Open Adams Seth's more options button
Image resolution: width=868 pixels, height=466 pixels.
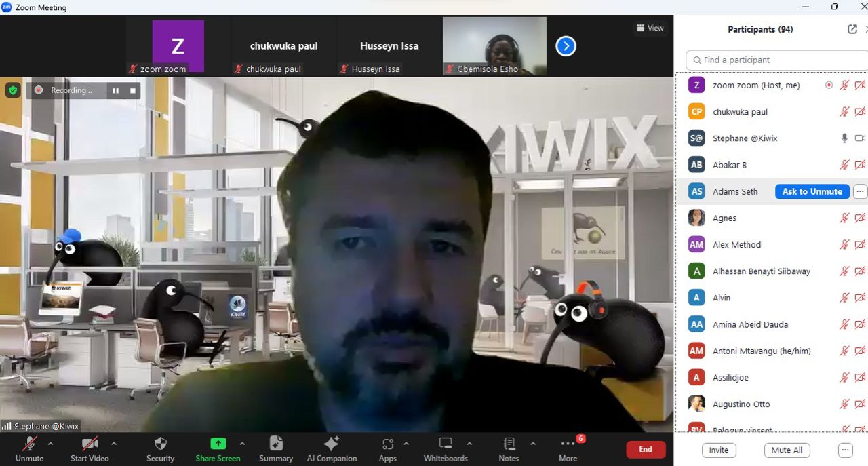coord(860,191)
